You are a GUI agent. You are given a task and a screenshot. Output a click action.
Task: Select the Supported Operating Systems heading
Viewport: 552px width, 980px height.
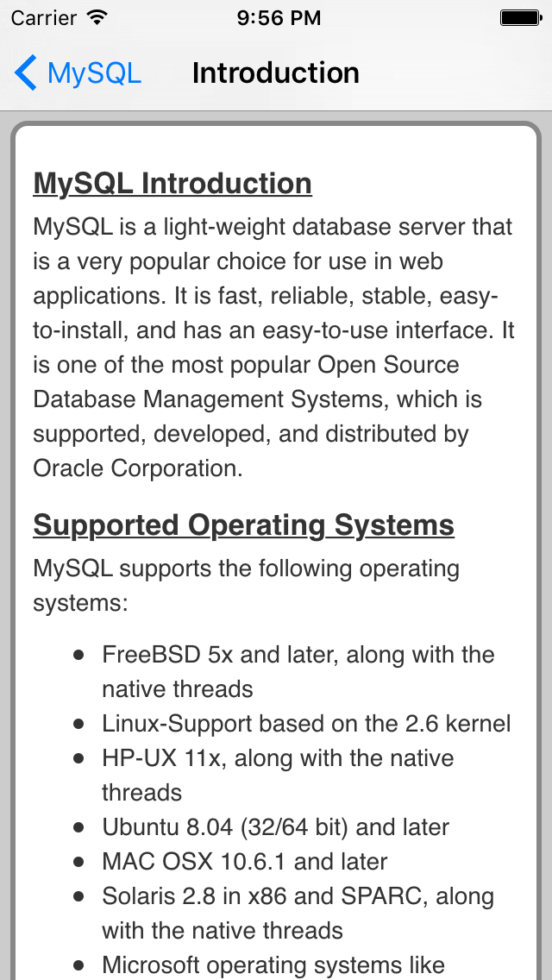pyautogui.click(x=242, y=525)
